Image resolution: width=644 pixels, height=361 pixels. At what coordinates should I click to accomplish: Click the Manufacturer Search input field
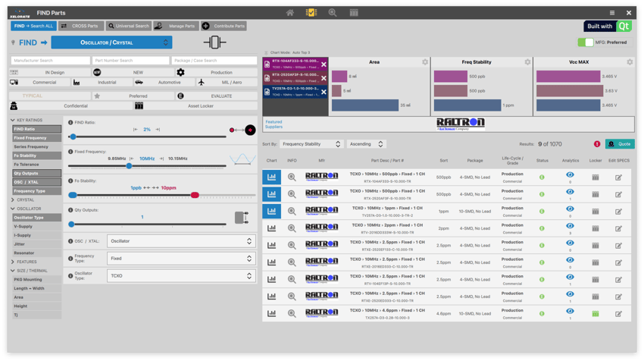[x=49, y=60]
